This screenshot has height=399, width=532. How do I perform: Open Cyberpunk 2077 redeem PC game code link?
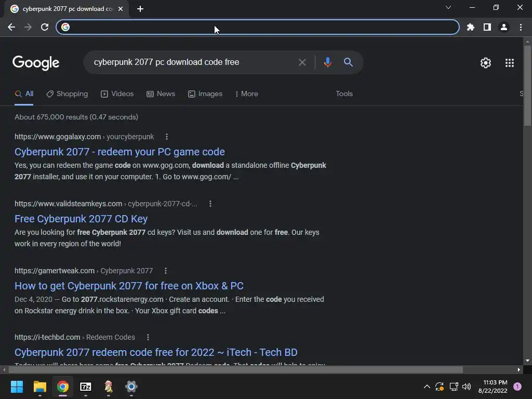click(x=119, y=152)
